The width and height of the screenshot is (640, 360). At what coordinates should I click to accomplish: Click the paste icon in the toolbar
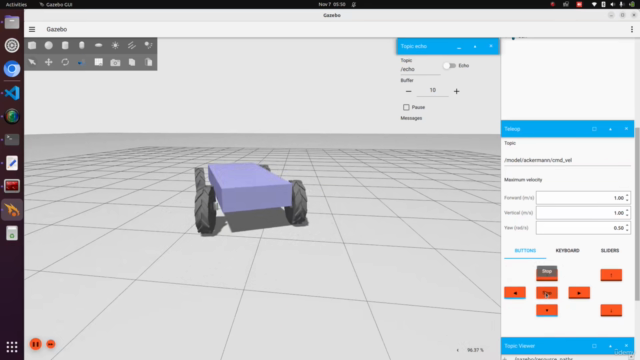coord(149,62)
